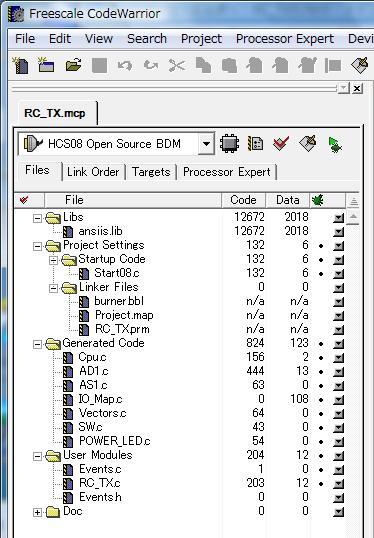Click the scrollbar up arrow in file list
The width and height of the screenshot is (374, 538).
click(353, 217)
